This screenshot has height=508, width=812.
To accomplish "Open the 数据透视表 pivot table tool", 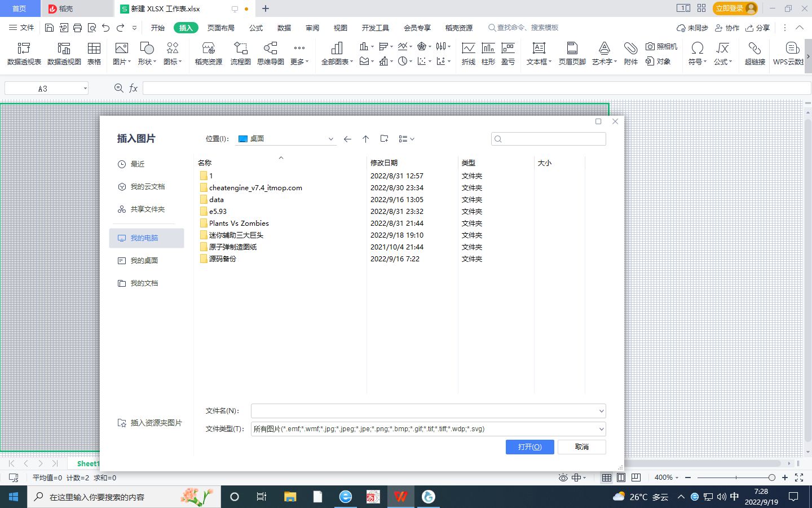I will click(24, 54).
